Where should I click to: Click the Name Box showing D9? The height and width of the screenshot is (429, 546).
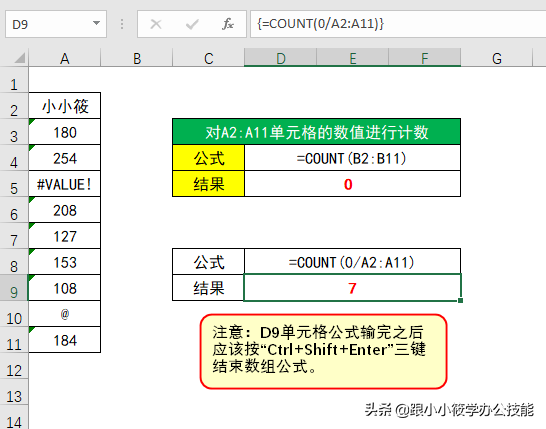click(56, 24)
